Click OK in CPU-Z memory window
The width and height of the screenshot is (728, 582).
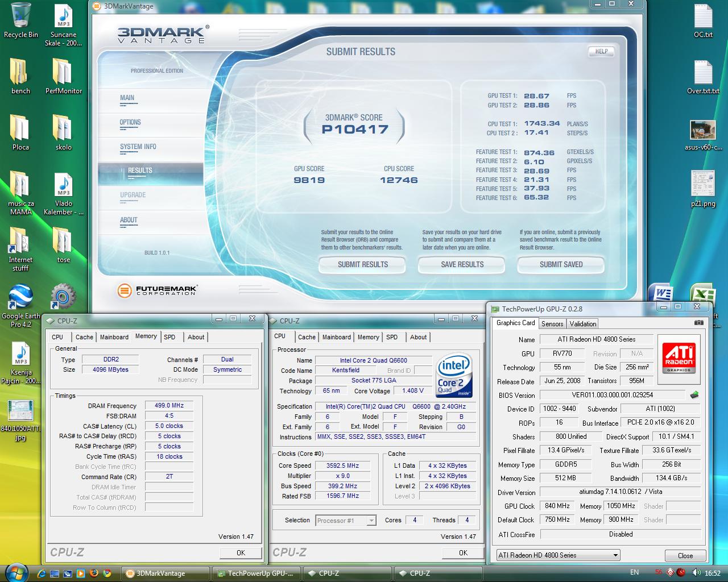pyautogui.click(x=241, y=553)
